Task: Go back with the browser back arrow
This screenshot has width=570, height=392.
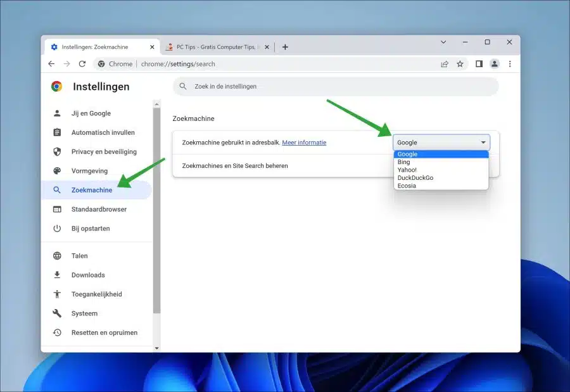Action: pos(51,64)
